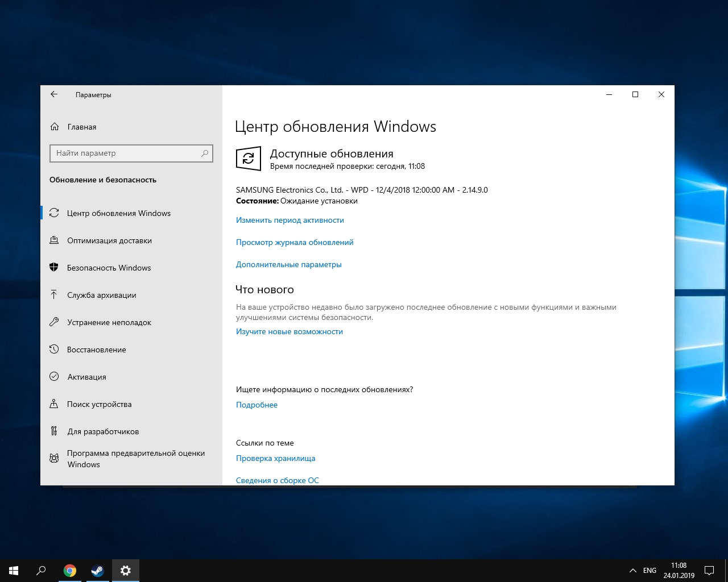The width and height of the screenshot is (728, 582).
Task: Click Время последней проверки text
Action: coord(348,167)
